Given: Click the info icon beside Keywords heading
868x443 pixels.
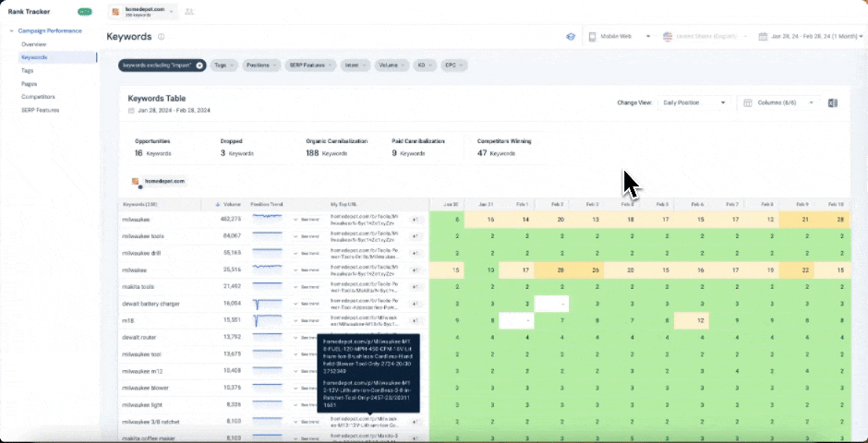Looking at the screenshot, I should pos(161,37).
